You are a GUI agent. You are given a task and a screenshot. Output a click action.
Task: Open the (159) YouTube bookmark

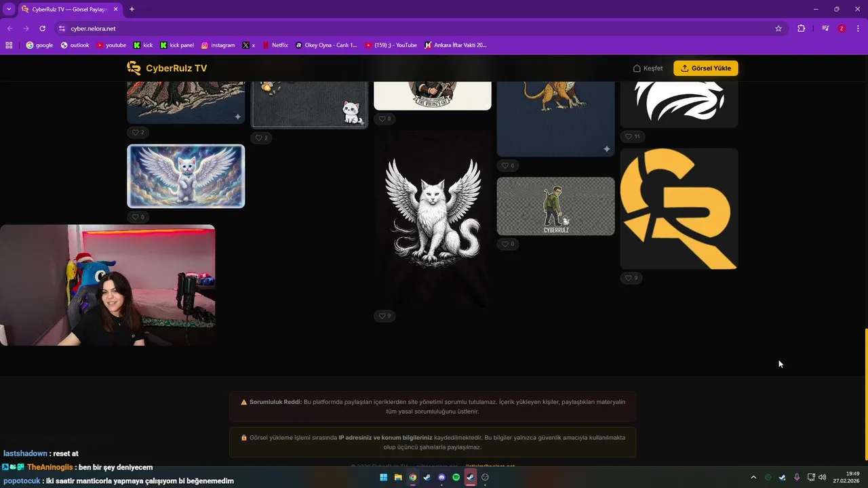click(x=391, y=45)
